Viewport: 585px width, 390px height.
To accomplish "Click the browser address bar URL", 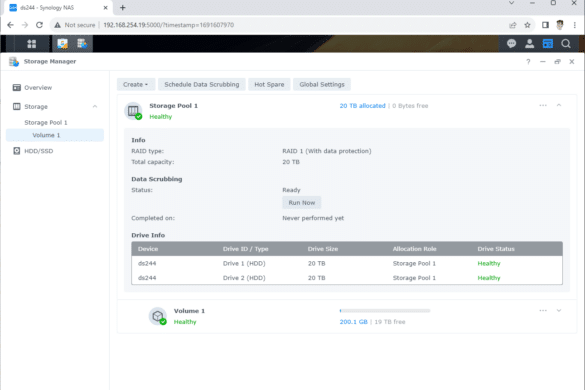I will (x=169, y=25).
